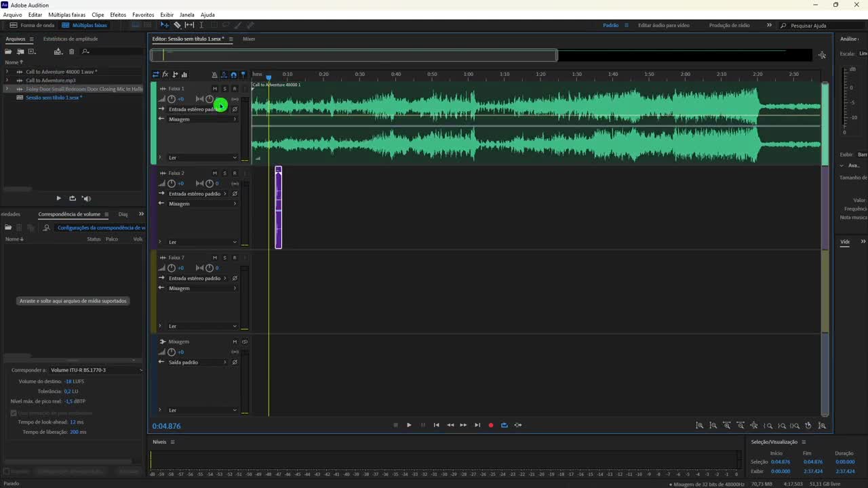
Task: Go to the next marker in the transport
Action: pos(477,425)
